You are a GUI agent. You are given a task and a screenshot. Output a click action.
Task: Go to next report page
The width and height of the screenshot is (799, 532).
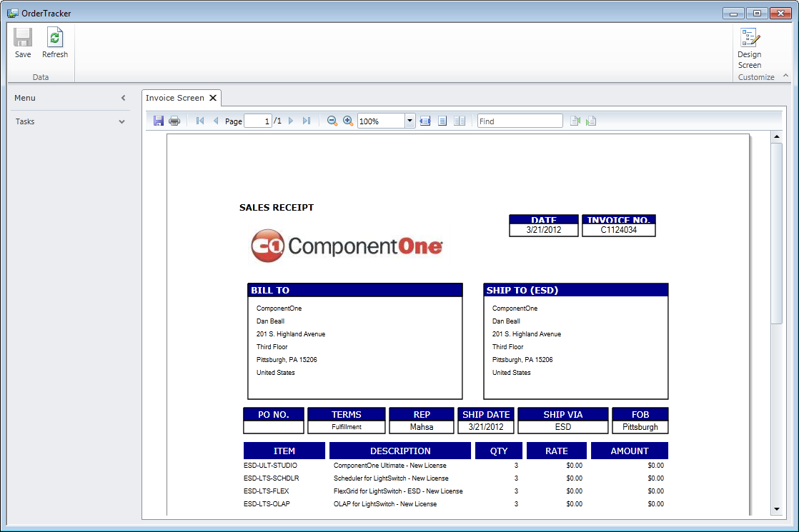[291, 121]
